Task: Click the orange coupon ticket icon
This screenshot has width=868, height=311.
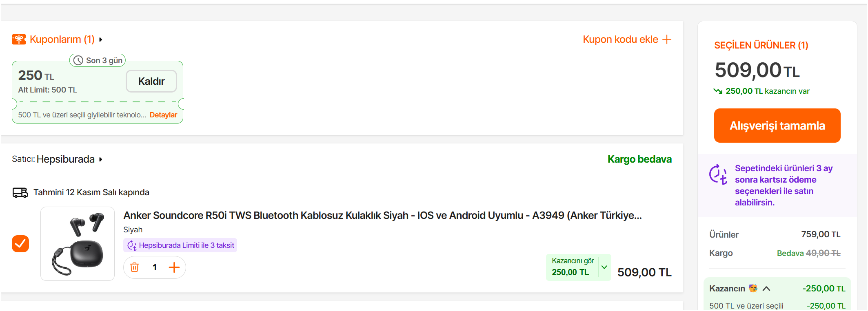Action: click(19, 40)
